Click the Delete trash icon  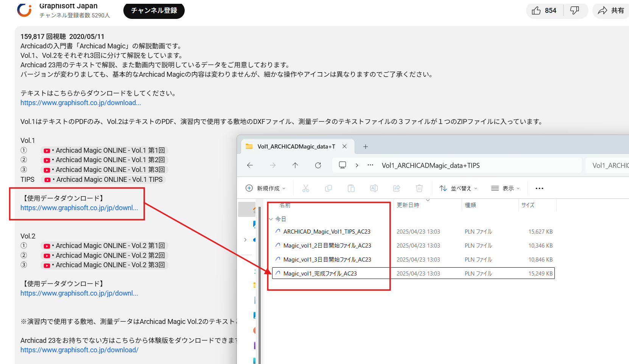(419, 188)
